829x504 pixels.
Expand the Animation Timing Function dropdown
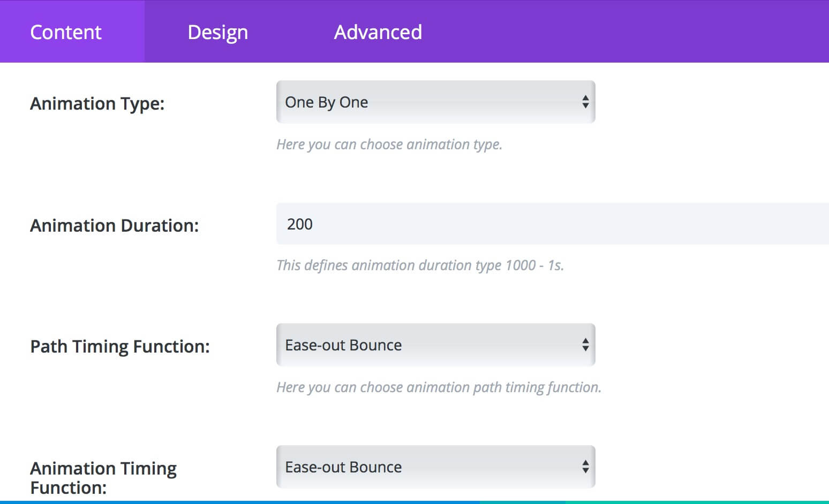tap(435, 467)
